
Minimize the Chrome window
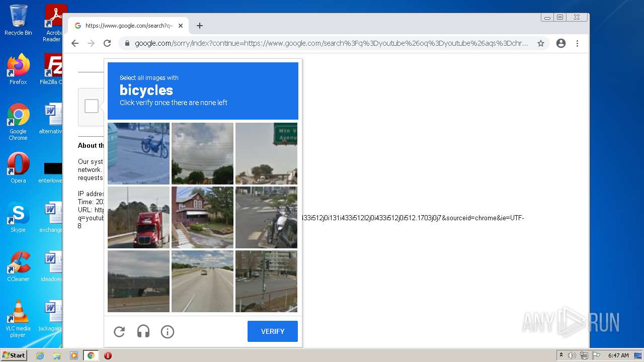(547, 17)
